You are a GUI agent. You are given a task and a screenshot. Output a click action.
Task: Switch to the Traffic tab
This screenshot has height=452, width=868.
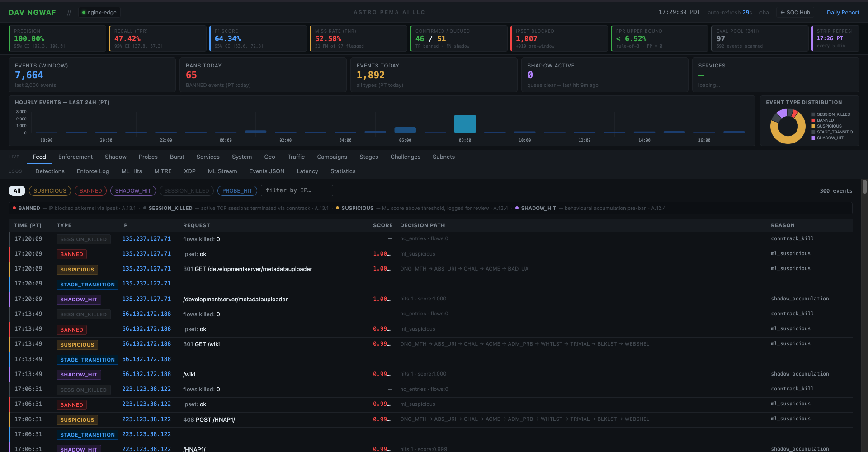[296, 157]
